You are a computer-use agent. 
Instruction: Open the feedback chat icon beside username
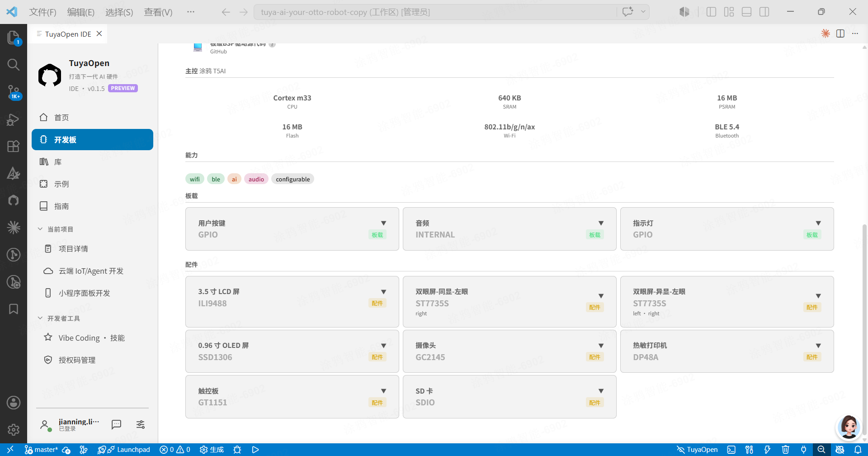(116, 424)
